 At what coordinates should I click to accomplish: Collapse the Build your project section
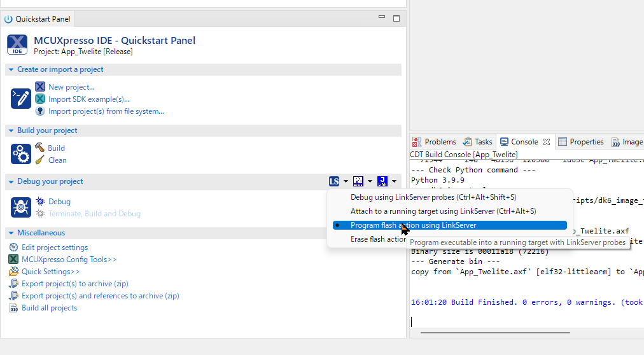pos(11,130)
